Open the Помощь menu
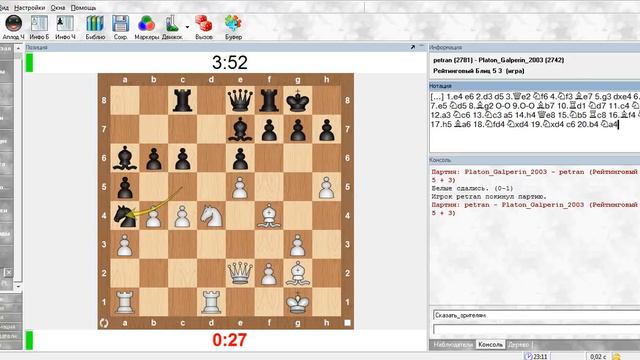The image size is (640, 360). click(x=83, y=8)
